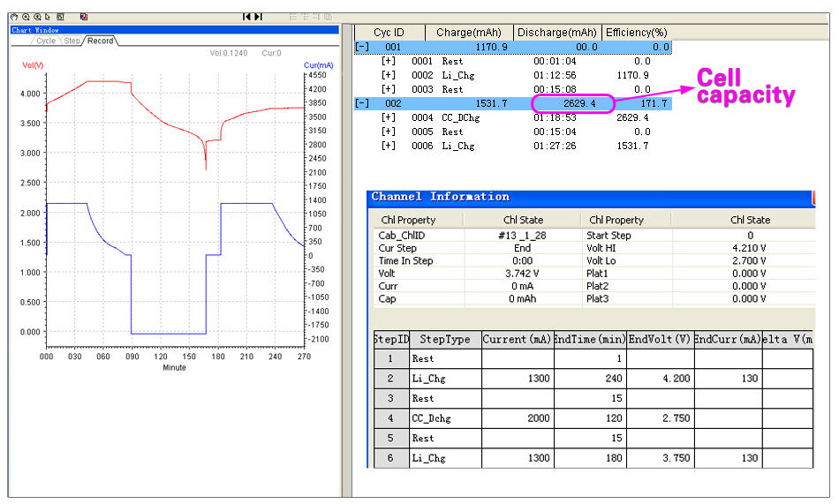
Task: Click the CC_Dchg step type cell
Action: [445, 417]
